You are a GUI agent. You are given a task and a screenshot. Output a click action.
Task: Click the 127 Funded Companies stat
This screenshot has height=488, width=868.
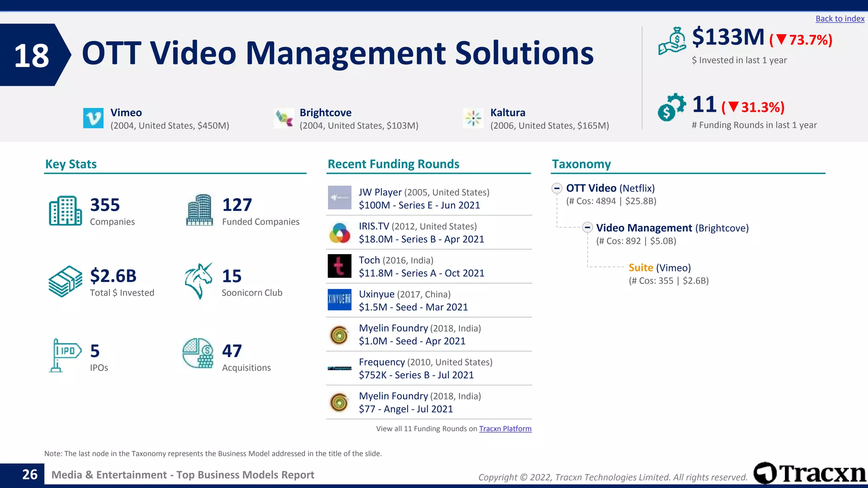261,211
